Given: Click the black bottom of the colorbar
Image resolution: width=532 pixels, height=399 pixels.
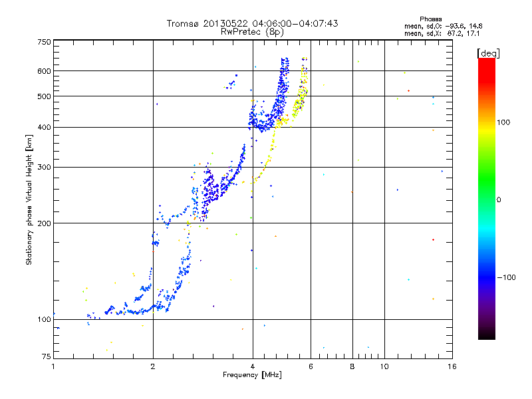Looking at the screenshot, I should 487,334.
